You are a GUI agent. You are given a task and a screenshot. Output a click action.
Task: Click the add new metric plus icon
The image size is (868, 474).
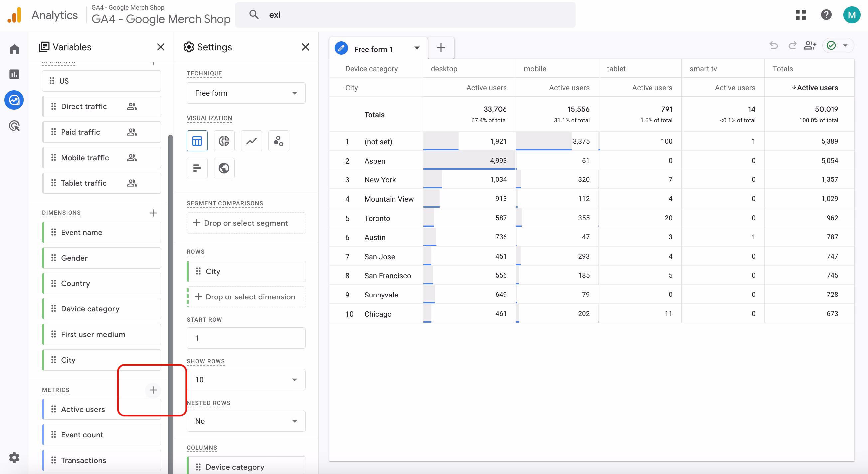pyautogui.click(x=153, y=390)
